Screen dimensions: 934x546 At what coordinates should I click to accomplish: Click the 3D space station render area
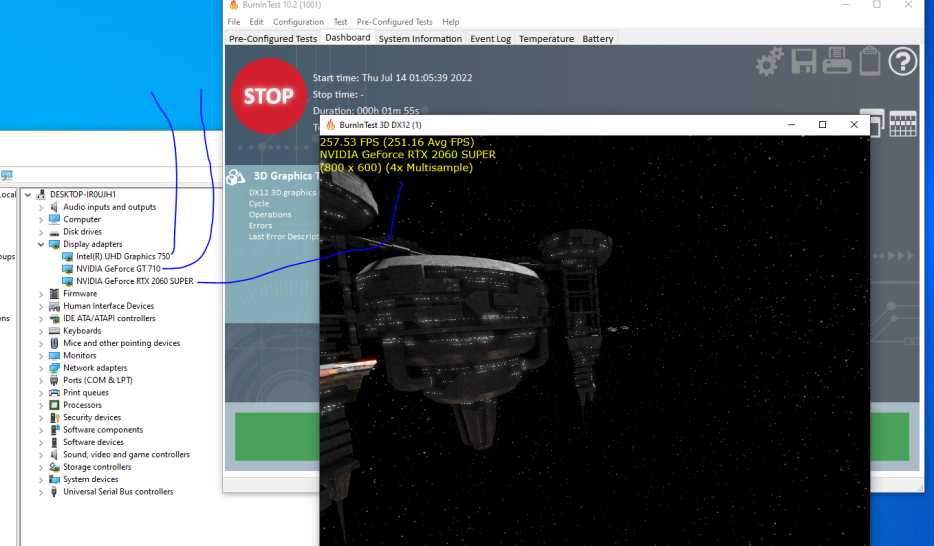594,341
